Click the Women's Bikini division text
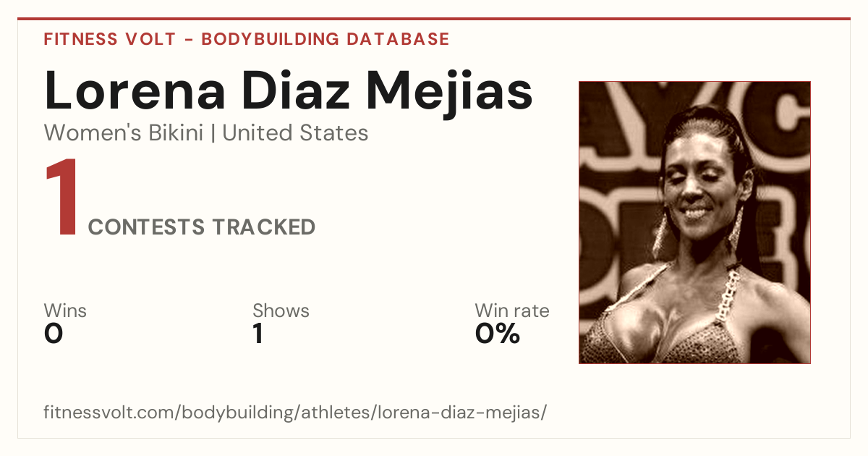Viewport: 868px width, 456px height. click(124, 133)
